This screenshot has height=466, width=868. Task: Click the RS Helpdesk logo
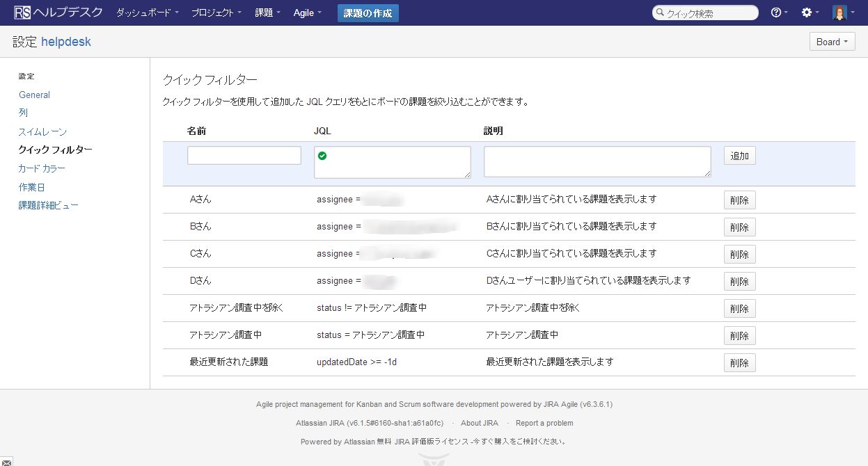[x=58, y=13]
